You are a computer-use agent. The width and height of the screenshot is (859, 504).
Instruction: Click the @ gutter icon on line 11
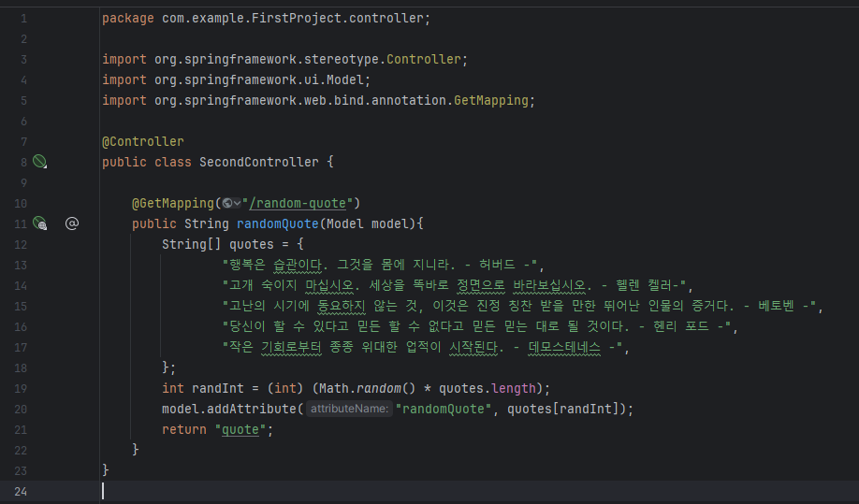coord(72,223)
